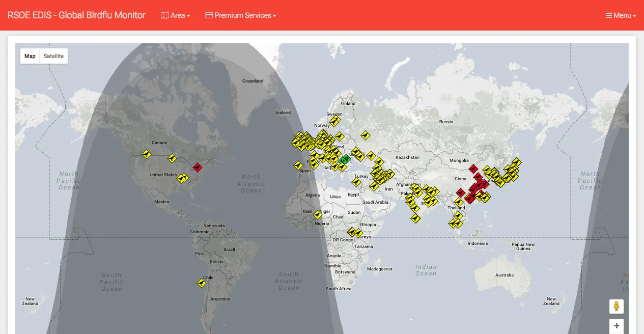Viewport: 644px width, 334px height.
Task: Click the yellow bird marker near Egypt
Action: tap(357, 182)
